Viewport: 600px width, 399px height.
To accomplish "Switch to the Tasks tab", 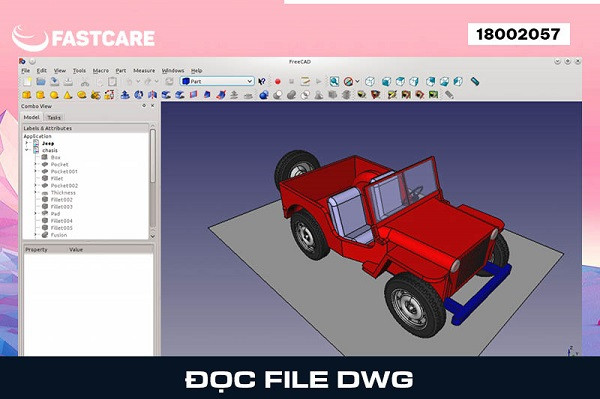I will tap(54, 117).
